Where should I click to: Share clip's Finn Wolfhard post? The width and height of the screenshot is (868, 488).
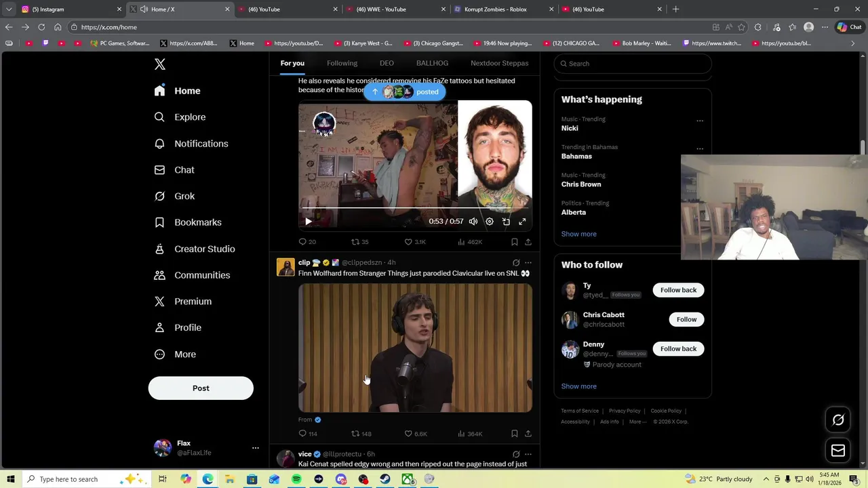[x=528, y=434]
